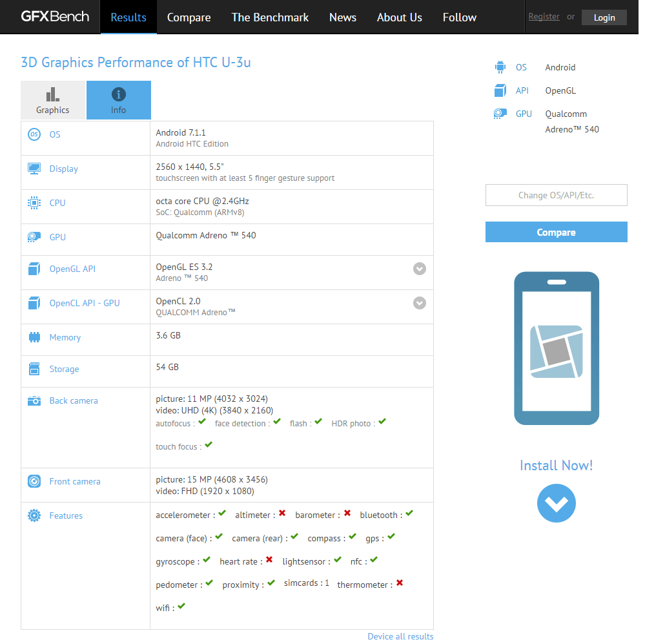Click the CPU label
Viewport: 665px width, 644px height.
(57, 203)
